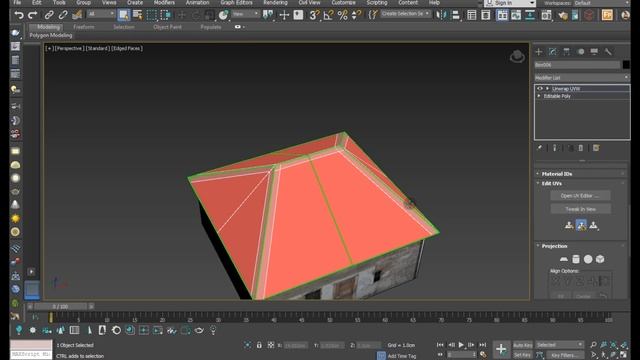This screenshot has height=360, width=640.
Task: Select Cylindrical Map projection icon
Action: pos(576,259)
